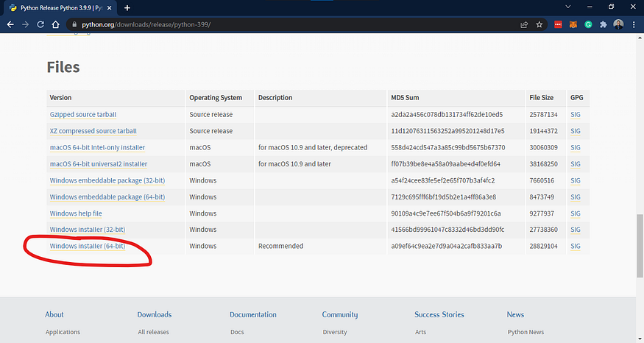Image resolution: width=644 pixels, height=343 pixels.
Task: Open a new browser tab
Action: [127, 8]
